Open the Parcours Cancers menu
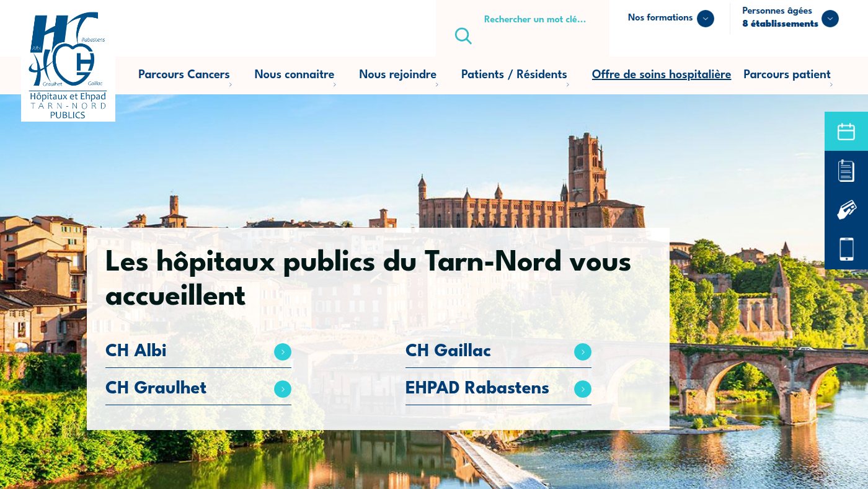Viewport: 868px width, 489px height. [x=184, y=74]
